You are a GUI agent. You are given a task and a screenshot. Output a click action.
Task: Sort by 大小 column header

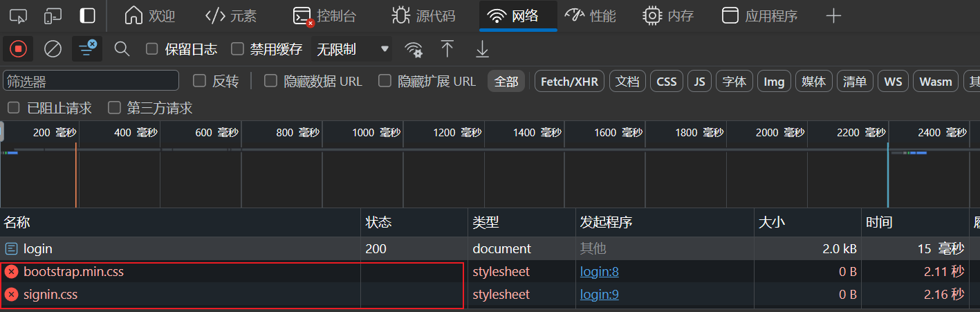pyautogui.click(x=808, y=223)
